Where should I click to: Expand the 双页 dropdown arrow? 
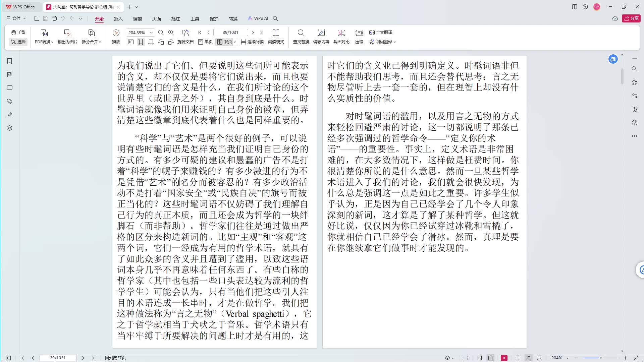(x=235, y=42)
